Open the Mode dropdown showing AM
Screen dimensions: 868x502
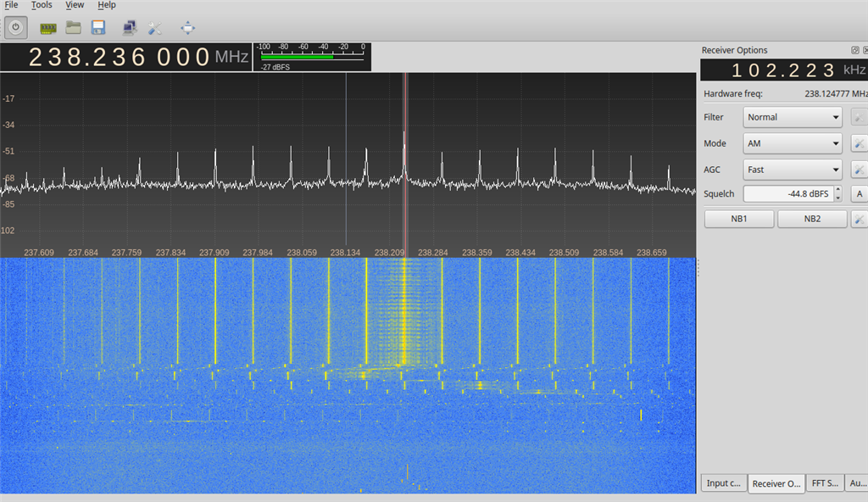point(793,143)
